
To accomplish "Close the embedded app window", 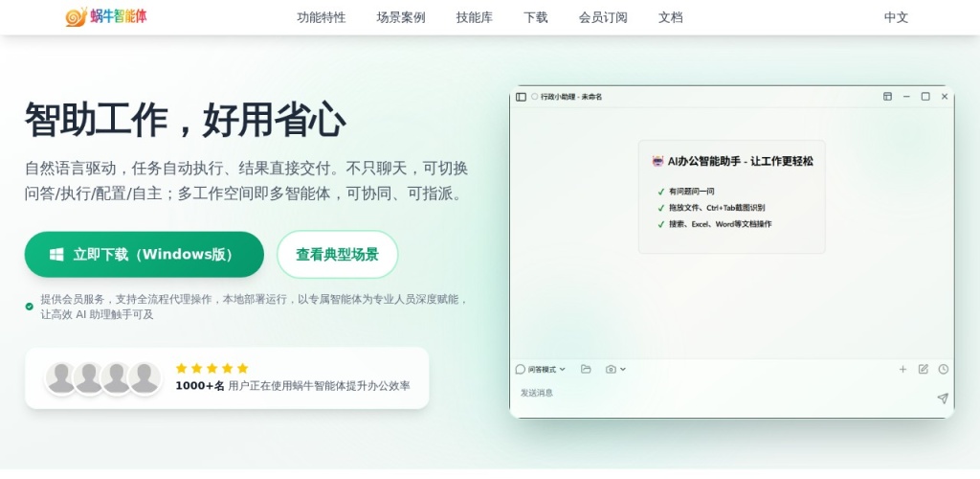I will [x=945, y=97].
